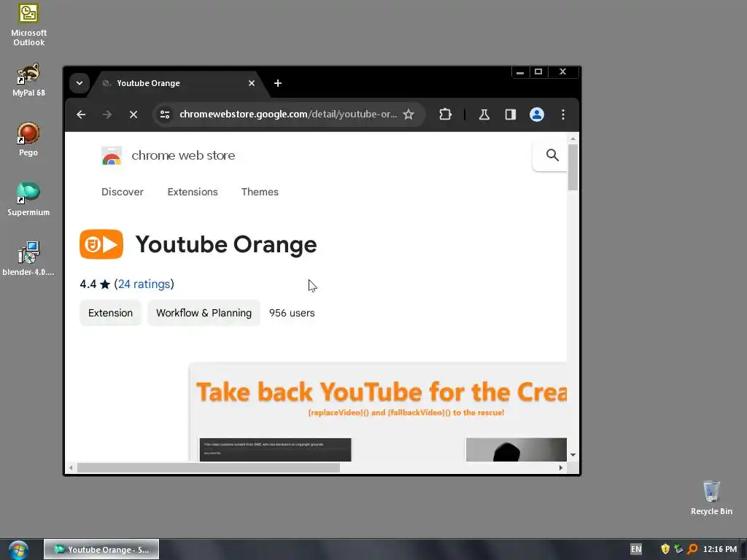Click the 12:16 PM clock
Screen dimensions: 747x560
(720, 549)
